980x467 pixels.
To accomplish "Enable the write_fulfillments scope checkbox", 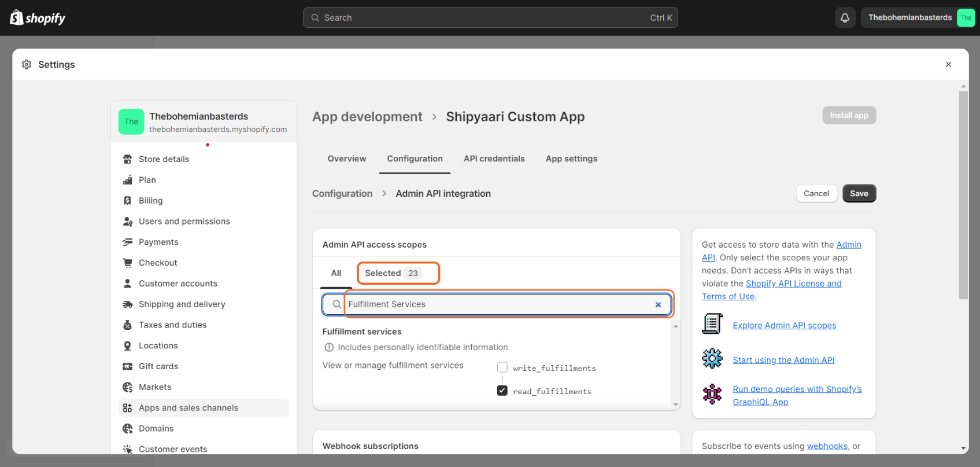I will (x=502, y=367).
